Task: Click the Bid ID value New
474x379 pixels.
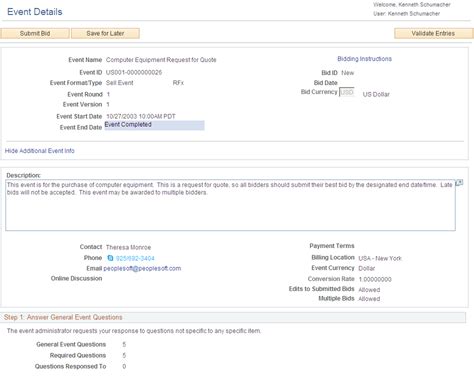Action: [x=348, y=73]
